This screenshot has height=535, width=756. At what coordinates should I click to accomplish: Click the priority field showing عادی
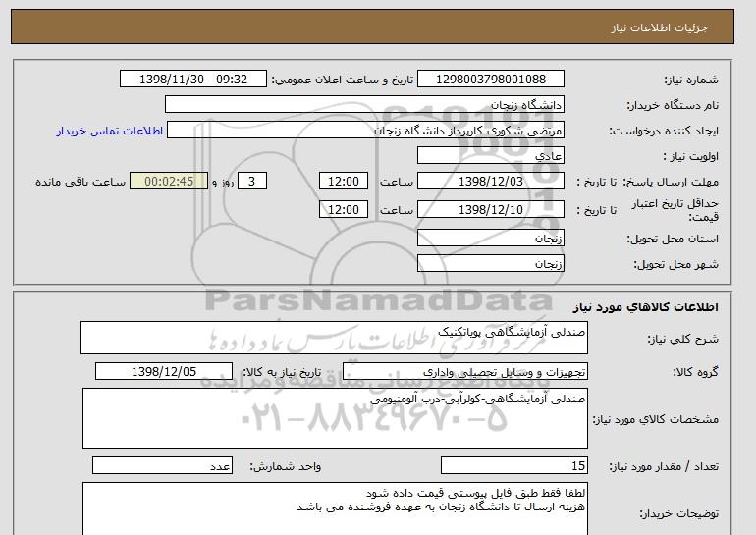[490, 156]
